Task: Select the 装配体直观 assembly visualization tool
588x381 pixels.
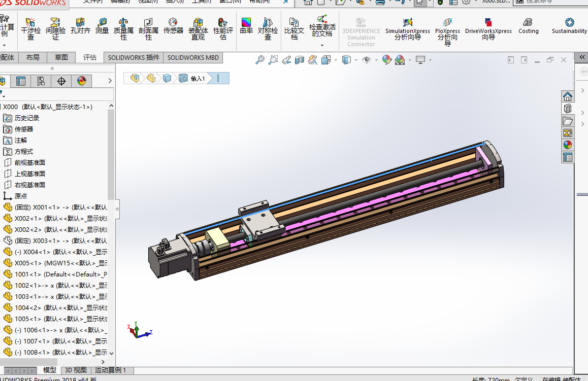Action: point(198,29)
